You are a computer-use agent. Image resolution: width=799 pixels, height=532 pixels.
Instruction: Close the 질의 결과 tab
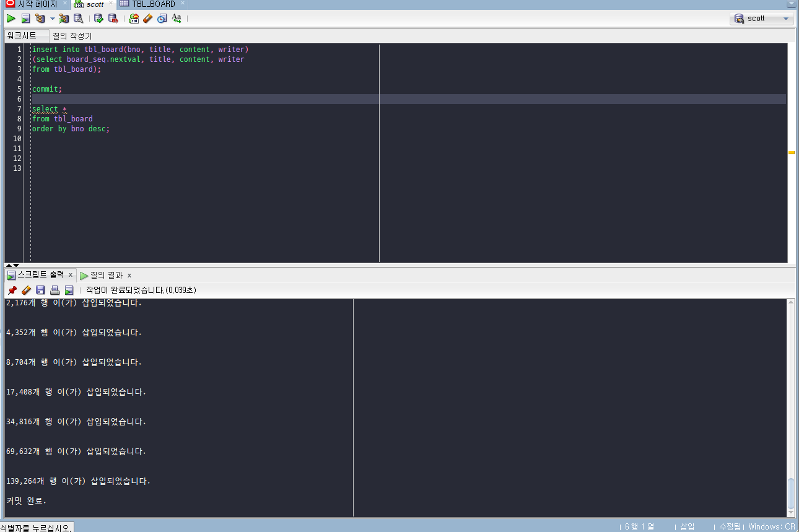(x=129, y=275)
